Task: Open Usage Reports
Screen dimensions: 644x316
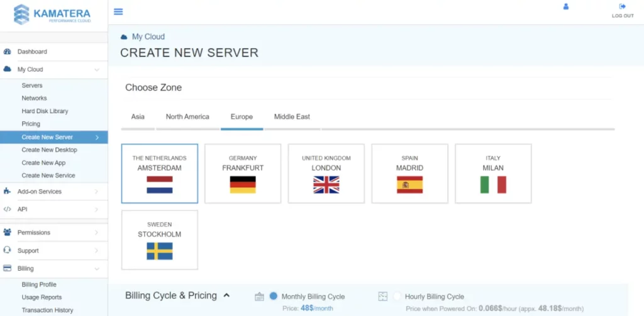Action: tap(42, 297)
